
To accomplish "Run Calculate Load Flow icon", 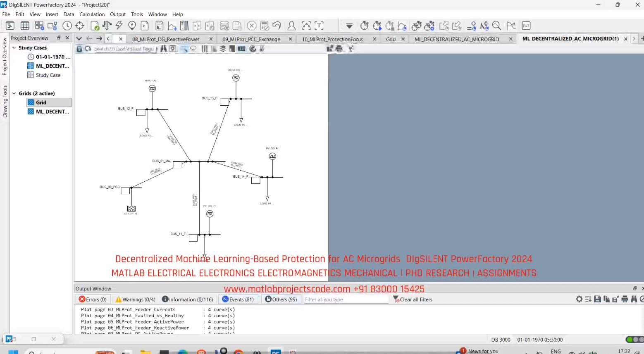I will pyautogui.click(x=107, y=26).
